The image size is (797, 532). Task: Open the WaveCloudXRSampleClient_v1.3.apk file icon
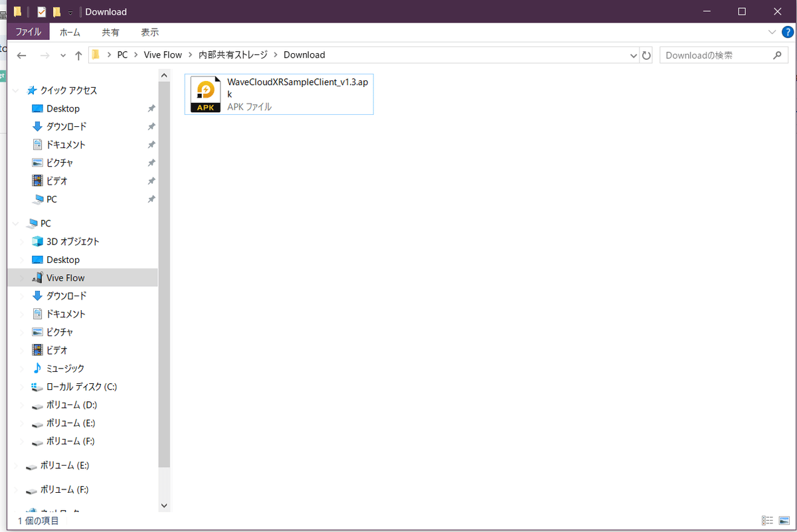[205, 94]
